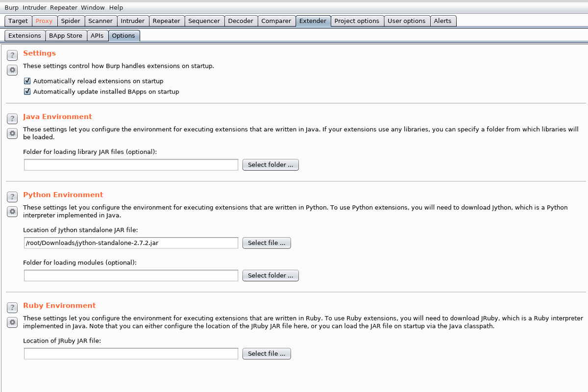
Task: Show help for Java Environment section
Action: [13, 119]
